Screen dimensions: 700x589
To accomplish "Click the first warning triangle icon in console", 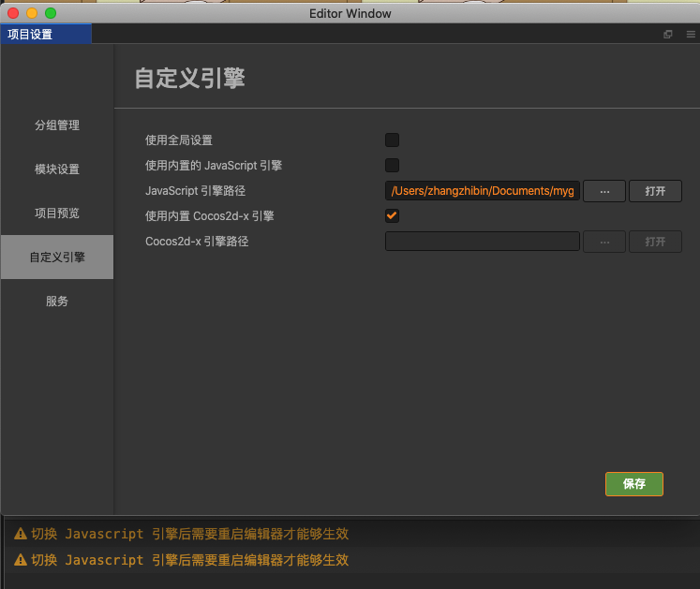I will 21,534.
